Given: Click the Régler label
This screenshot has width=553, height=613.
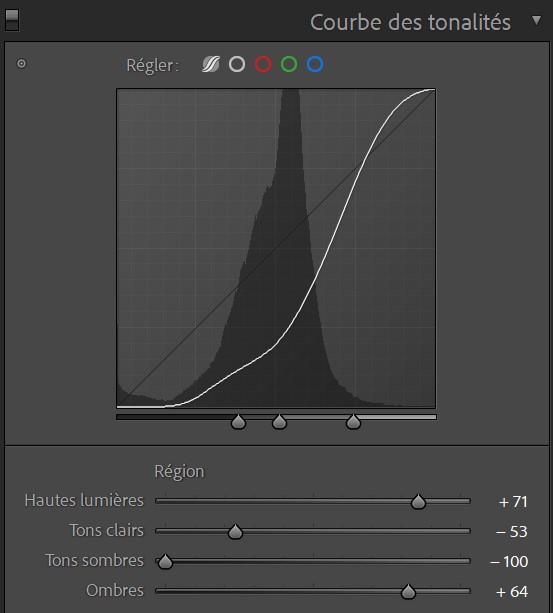Looking at the screenshot, I should [x=152, y=65].
